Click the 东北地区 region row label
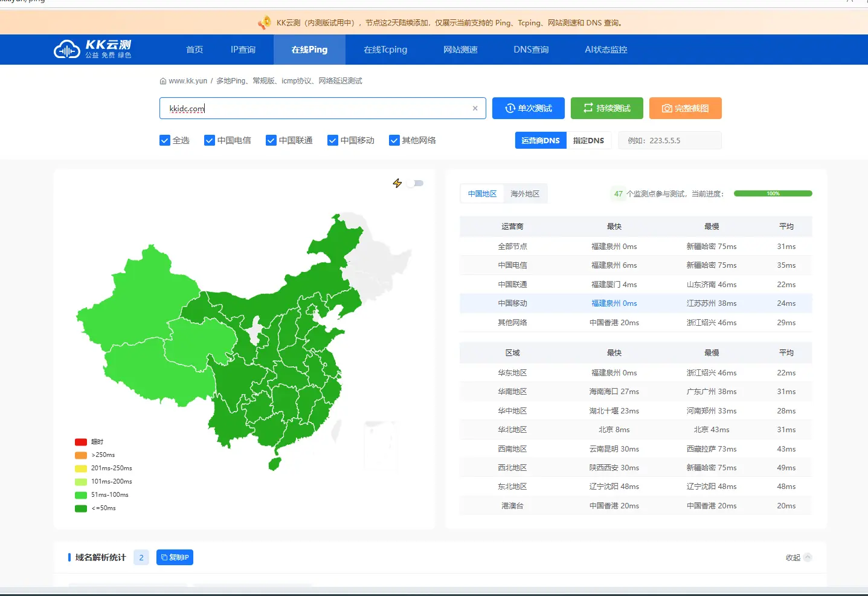The image size is (868, 596). (512, 487)
